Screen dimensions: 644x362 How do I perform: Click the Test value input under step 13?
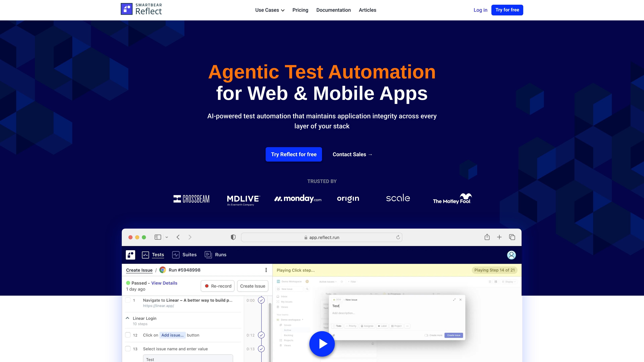[188, 358]
